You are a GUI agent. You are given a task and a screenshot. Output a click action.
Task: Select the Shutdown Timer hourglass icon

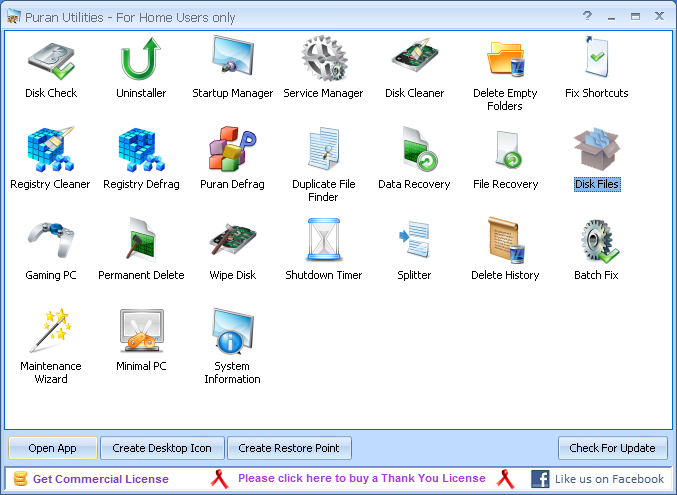324,240
